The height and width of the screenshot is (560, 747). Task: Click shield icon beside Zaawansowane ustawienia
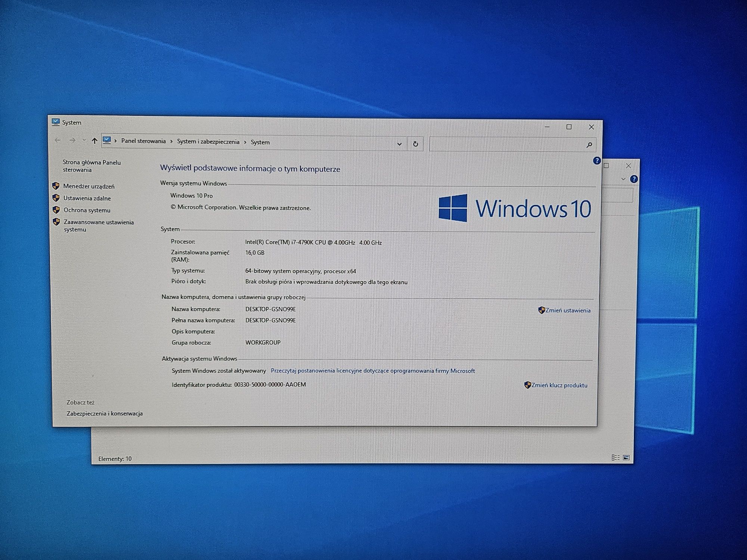[56, 222]
